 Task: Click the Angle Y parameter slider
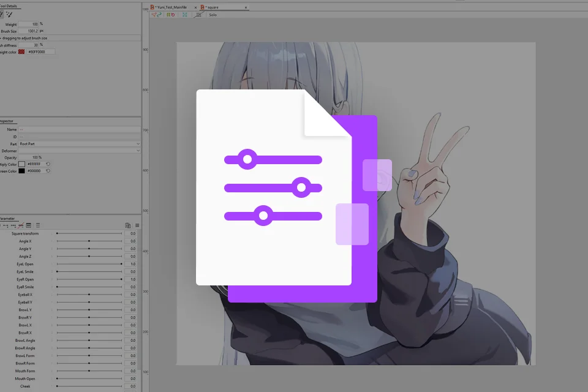(89, 249)
